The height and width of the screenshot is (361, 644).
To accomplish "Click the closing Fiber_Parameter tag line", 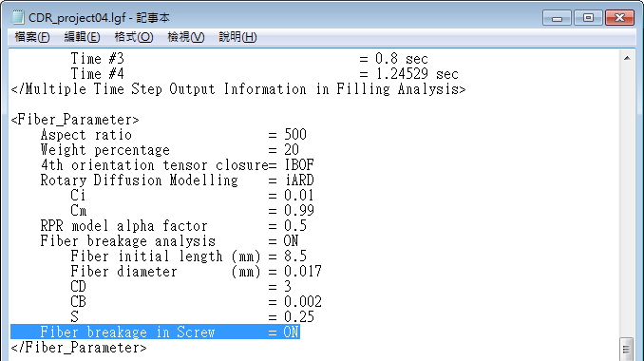I will coord(79,348).
